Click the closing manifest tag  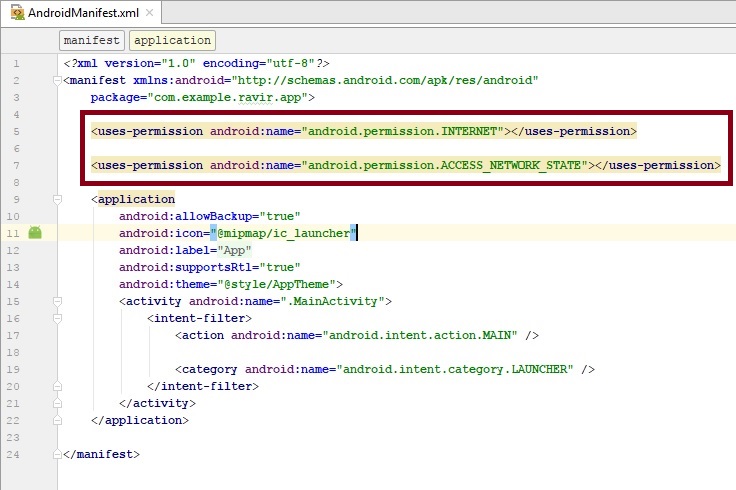[101, 454]
